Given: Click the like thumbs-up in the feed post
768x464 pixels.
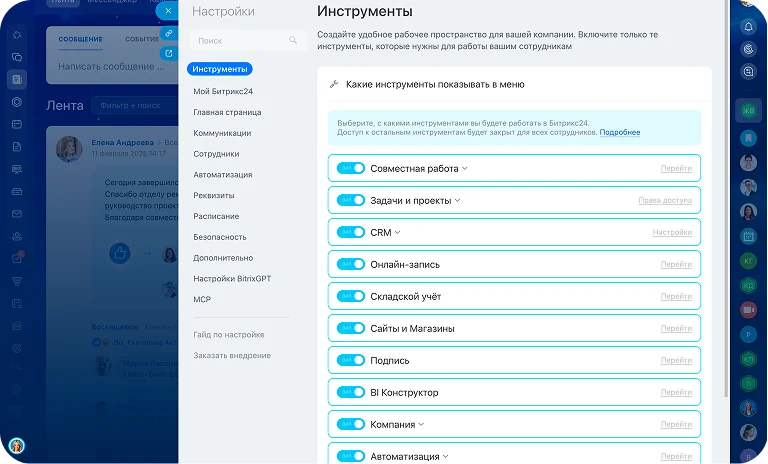Looking at the screenshot, I should click(x=120, y=253).
